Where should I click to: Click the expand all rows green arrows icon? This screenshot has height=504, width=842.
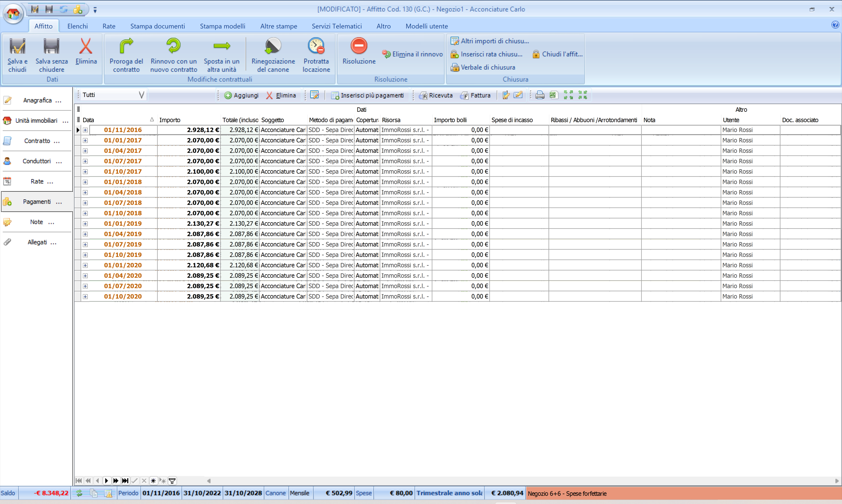point(568,95)
